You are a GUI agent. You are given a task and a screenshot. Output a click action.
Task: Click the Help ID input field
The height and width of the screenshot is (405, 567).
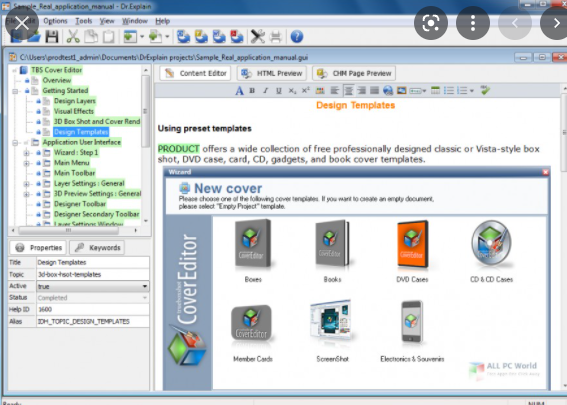(x=93, y=310)
